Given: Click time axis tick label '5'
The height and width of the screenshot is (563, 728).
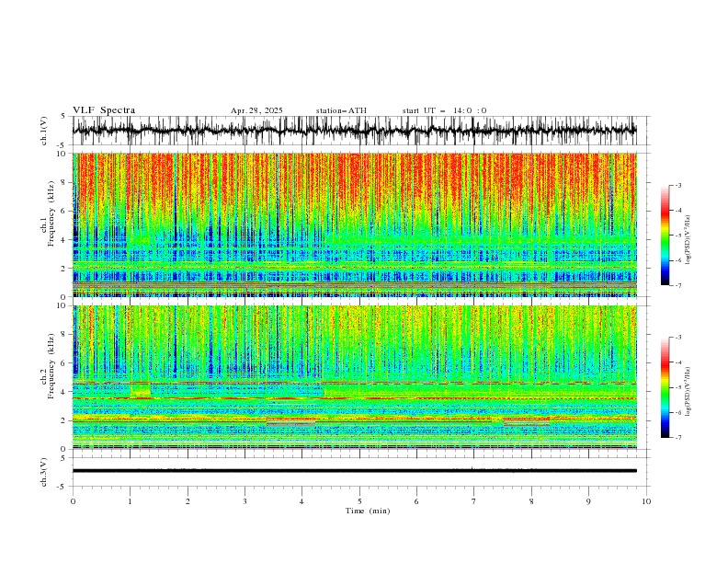Looking at the screenshot, I should pyautogui.click(x=359, y=501).
